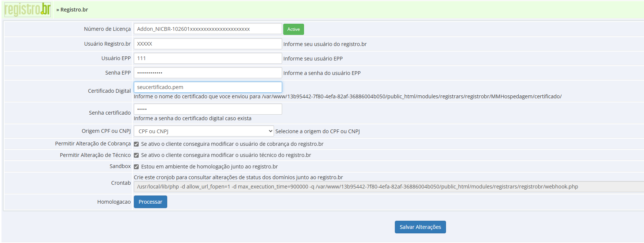Click 'Informe a senha do certificado digital' text

point(192,118)
